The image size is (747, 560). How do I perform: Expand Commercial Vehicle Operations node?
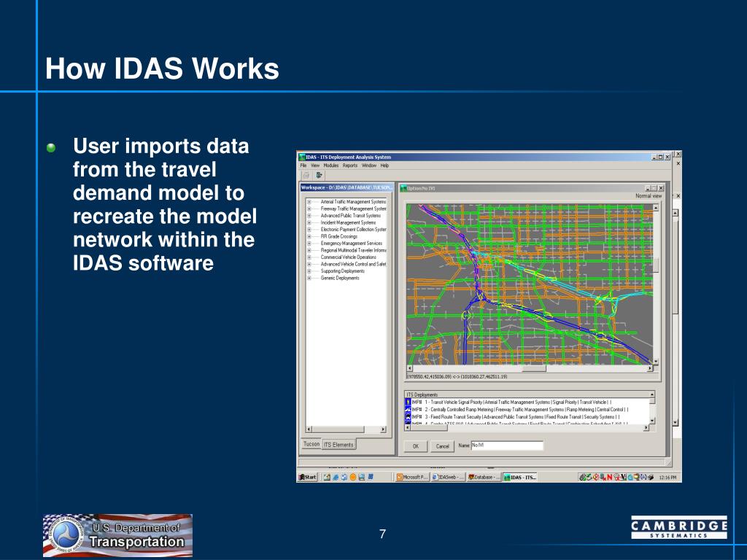[309, 257]
